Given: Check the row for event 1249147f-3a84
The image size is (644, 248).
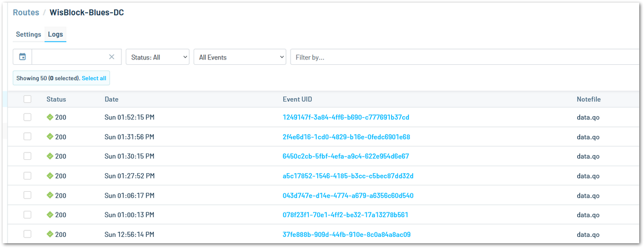Looking at the screenshot, I should coord(28,117).
